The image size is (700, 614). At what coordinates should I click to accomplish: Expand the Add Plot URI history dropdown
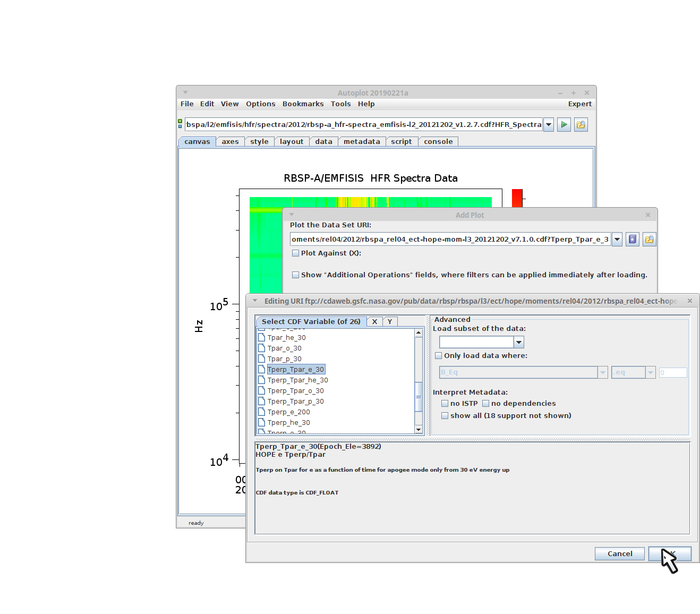(x=617, y=240)
